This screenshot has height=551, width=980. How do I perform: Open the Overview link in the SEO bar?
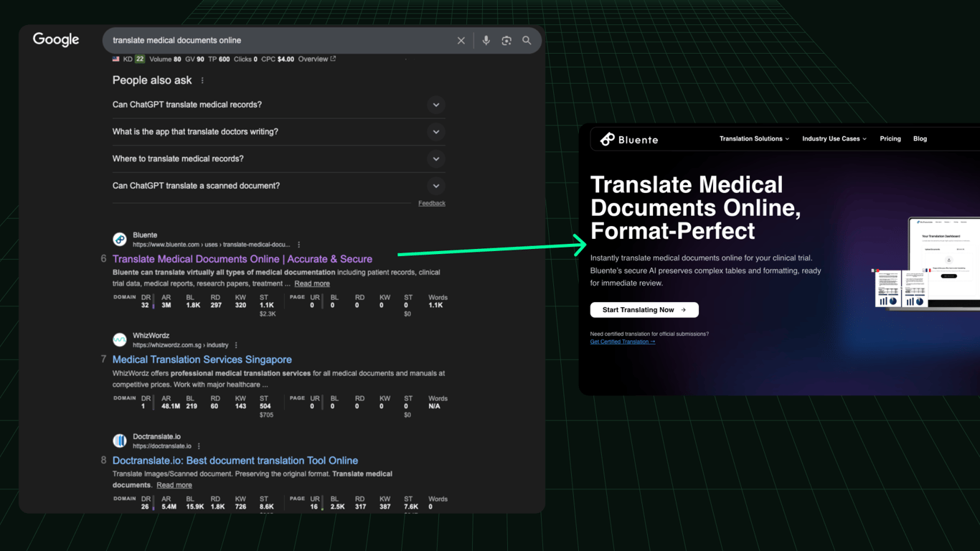coord(316,60)
